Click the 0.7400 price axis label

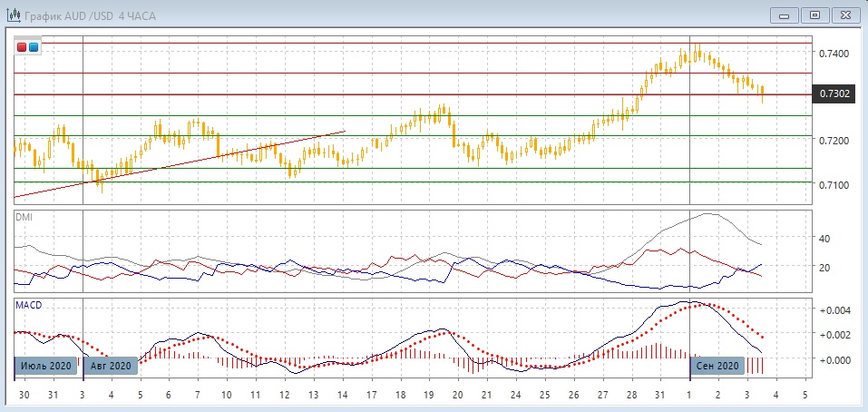(834, 54)
